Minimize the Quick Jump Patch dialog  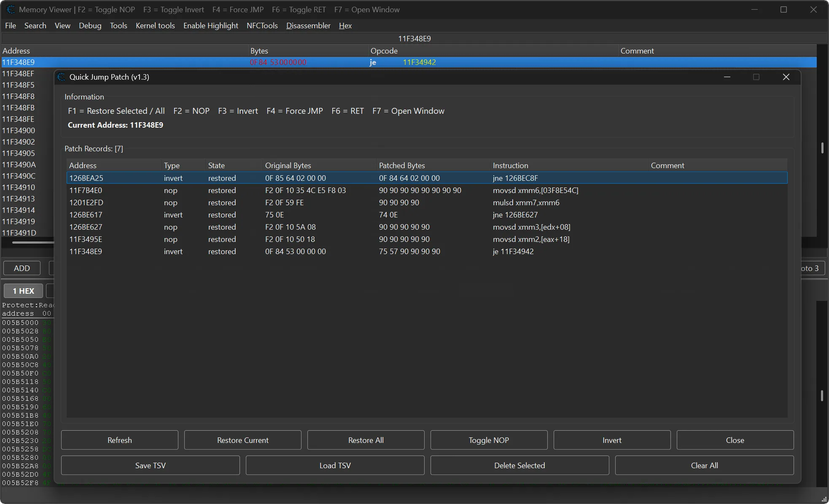[x=727, y=77]
